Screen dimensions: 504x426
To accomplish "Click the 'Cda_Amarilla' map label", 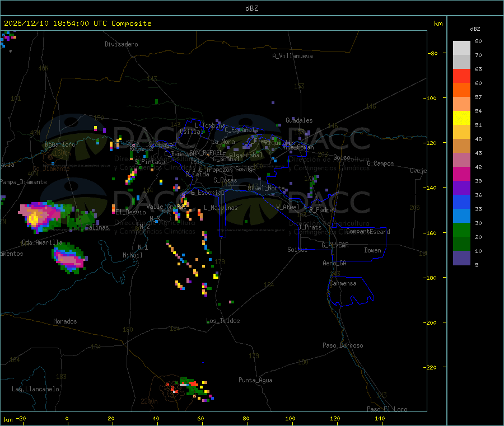I will pyautogui.click(x=42, y=242).
